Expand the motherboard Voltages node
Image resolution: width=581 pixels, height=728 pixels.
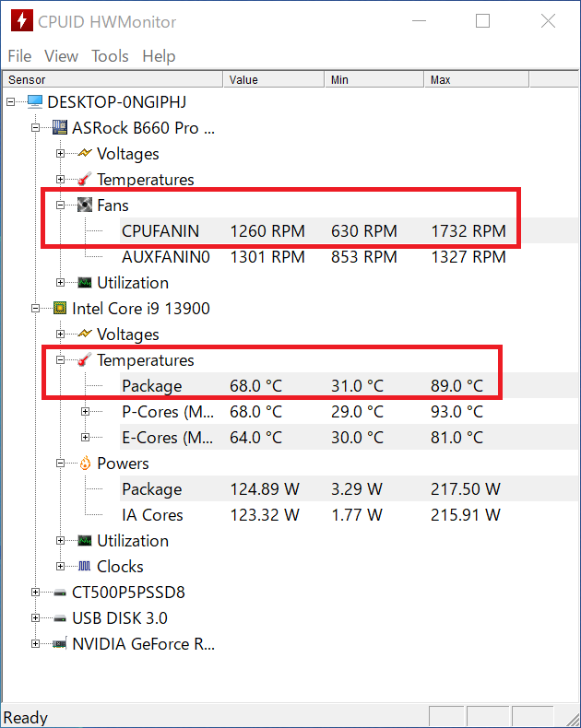click(x=60, y=153)
